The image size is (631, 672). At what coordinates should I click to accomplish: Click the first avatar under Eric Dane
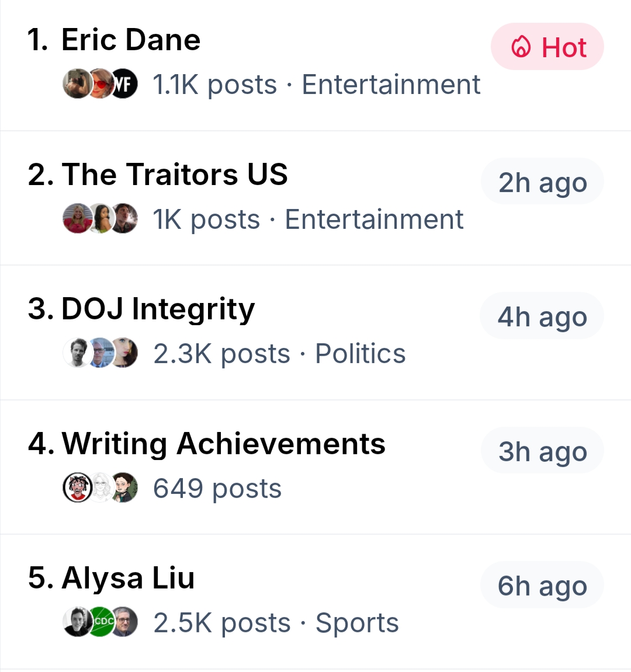77,84
